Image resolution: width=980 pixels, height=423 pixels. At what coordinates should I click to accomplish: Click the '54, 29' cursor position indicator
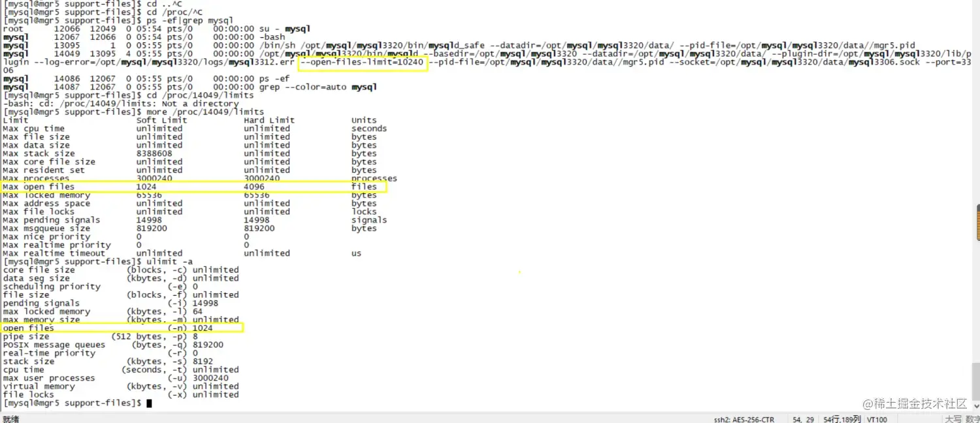(x=803, y=419)
